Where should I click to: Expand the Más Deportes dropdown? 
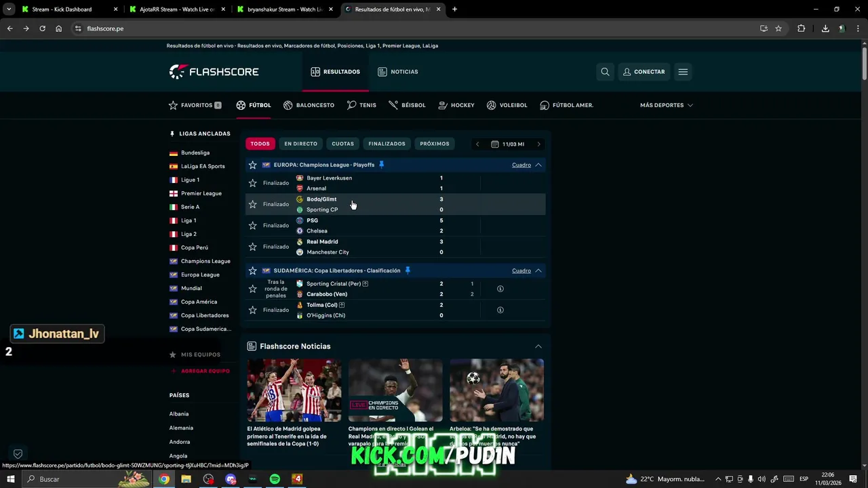(x=667, y=105)
